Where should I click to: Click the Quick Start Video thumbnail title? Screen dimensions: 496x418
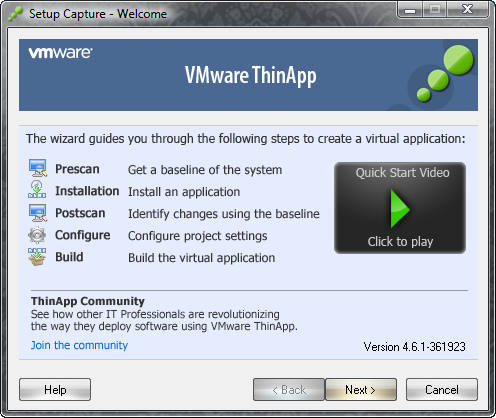(x=402, y=173)
